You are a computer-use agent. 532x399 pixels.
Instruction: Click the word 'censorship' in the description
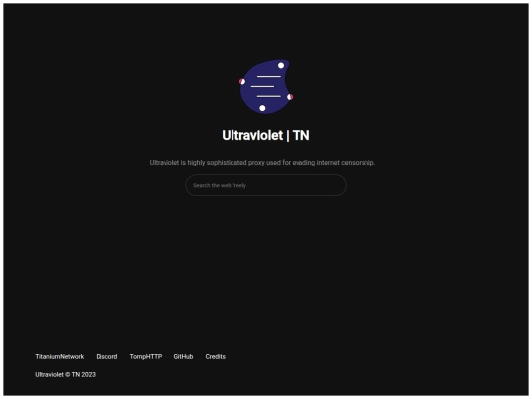coord(358,163)
